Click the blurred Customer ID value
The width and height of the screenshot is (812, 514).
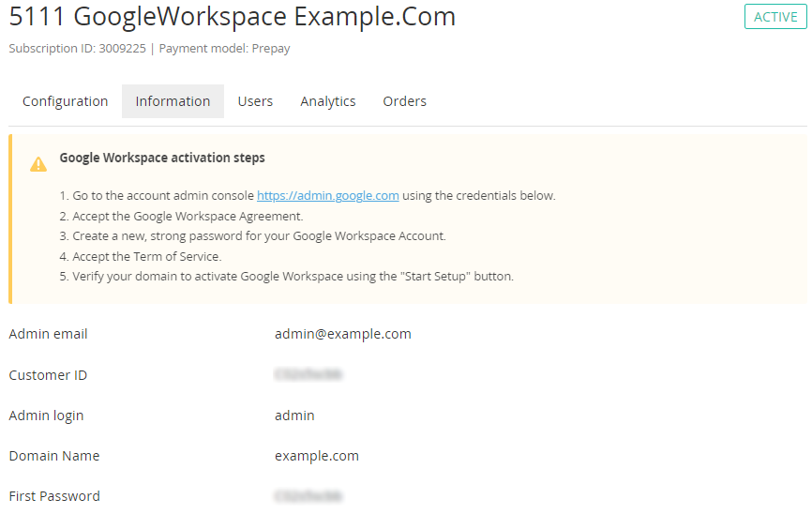tap(308, 375)
